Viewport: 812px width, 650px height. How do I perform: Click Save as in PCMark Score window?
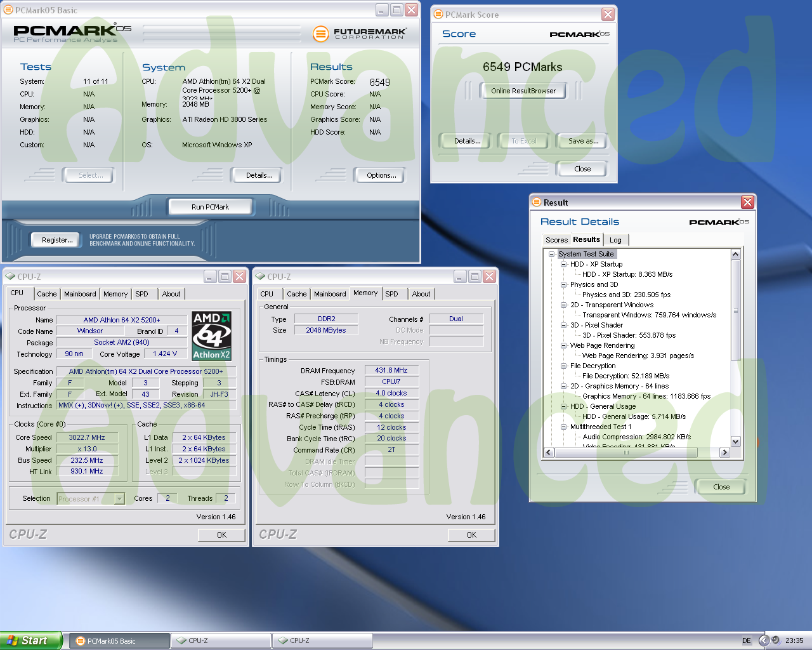(x=583, y=141)
